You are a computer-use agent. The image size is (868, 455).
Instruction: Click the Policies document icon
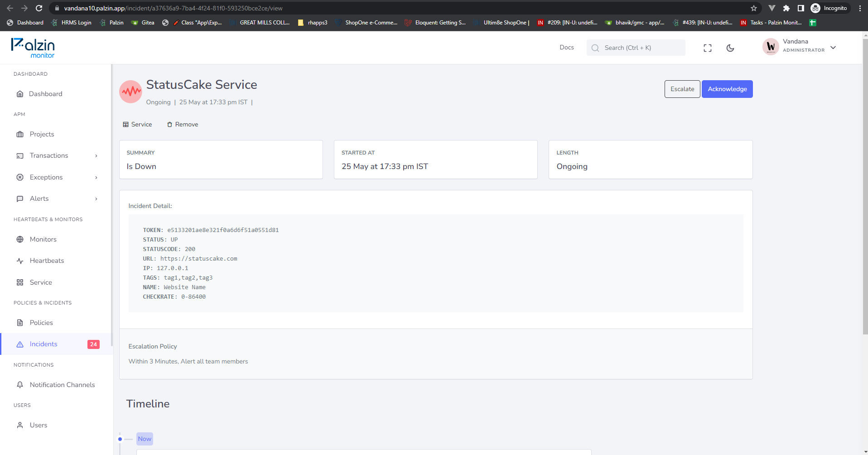20,323
